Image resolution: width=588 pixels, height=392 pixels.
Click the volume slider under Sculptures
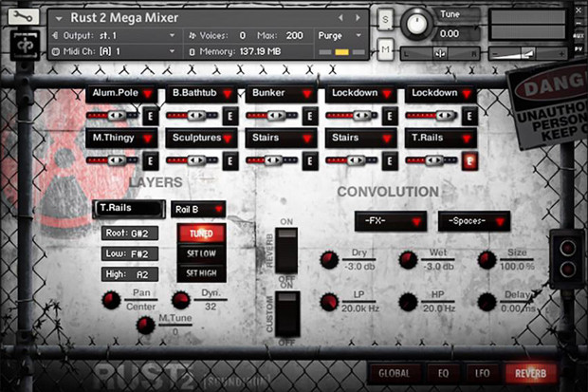192,160
